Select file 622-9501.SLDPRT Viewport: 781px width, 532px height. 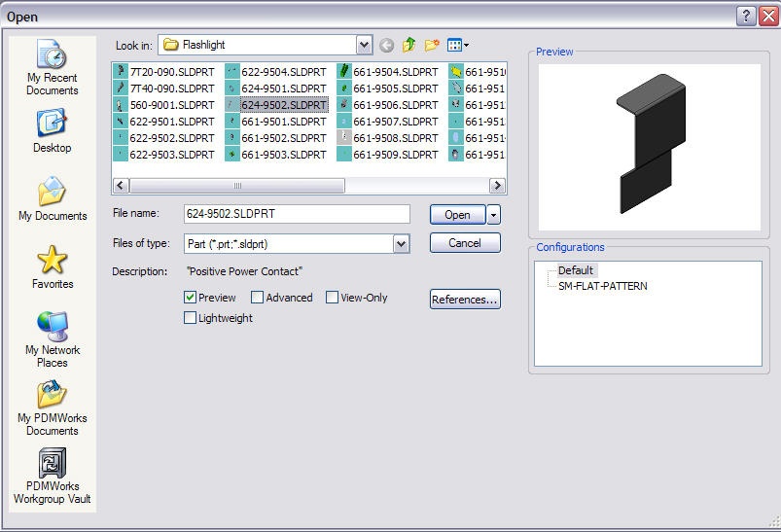point(164,122)
